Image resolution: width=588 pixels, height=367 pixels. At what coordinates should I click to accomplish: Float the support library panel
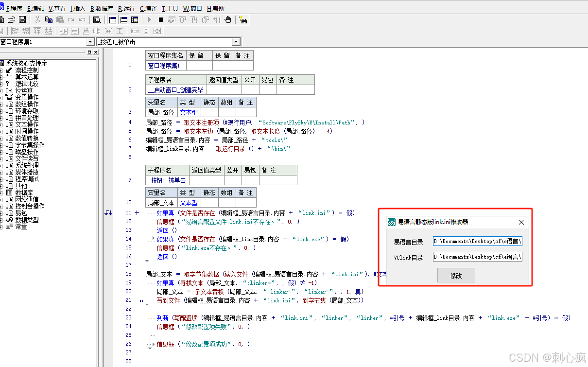click(x=89, y=52)
